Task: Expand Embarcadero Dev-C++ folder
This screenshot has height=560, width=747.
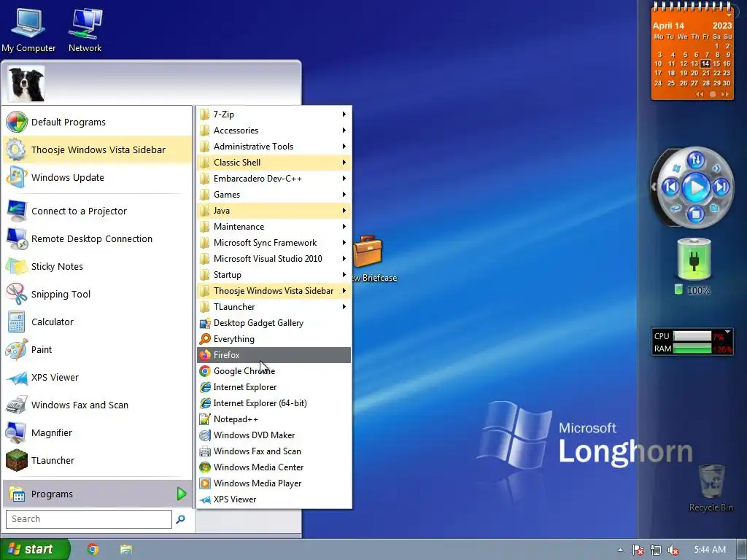Action: (274, 178)
